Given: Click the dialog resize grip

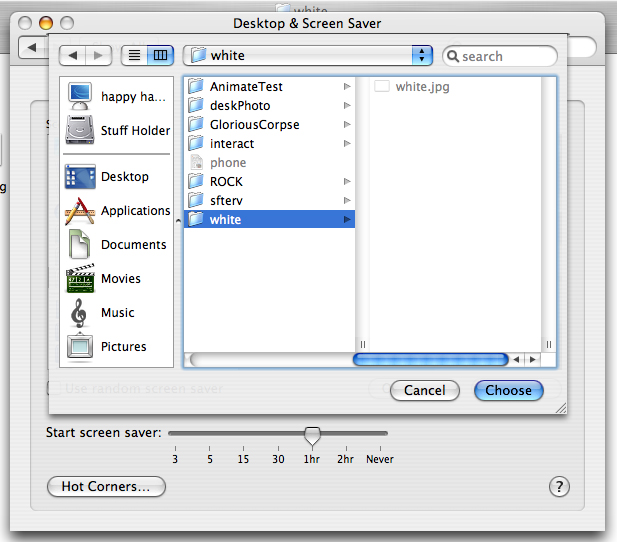Looking at the screenshot, I should tap(561, 408).
